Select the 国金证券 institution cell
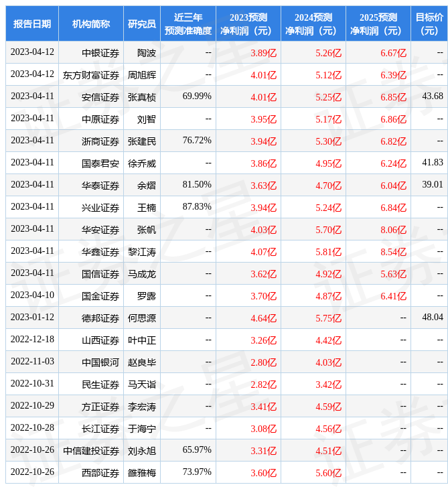The image size is (448, 489). click(91, 296)
